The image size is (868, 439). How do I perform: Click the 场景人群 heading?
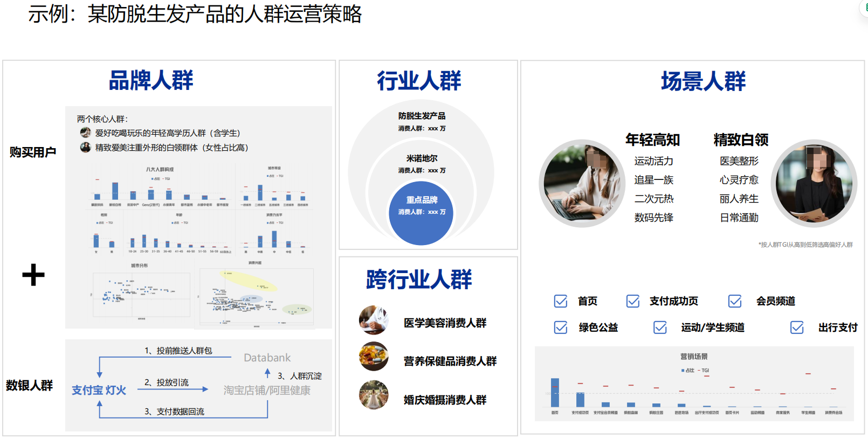tap(704, 81)
